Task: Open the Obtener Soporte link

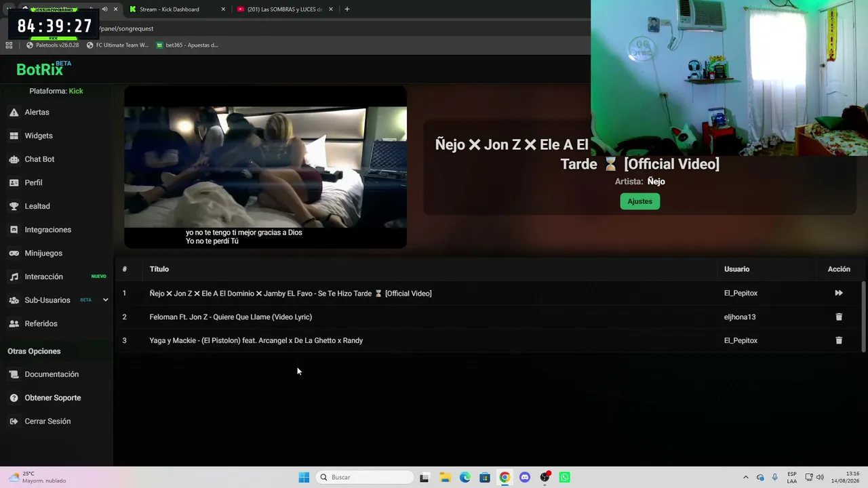Action: coord(53,398)
